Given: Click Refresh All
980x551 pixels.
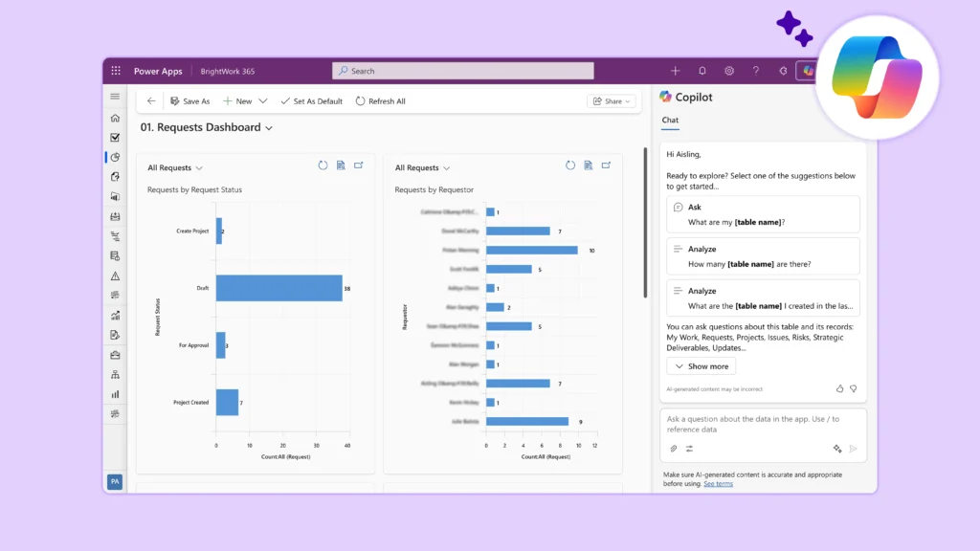Looking at the screenshot, I should click(x=380, y=101).
